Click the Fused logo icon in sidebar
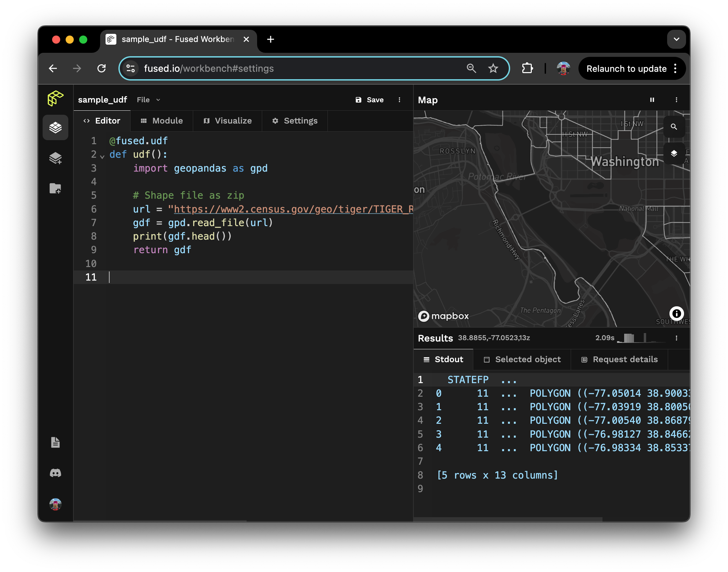The width and height of the screenshot is (728, 572). tap(55, 98)
